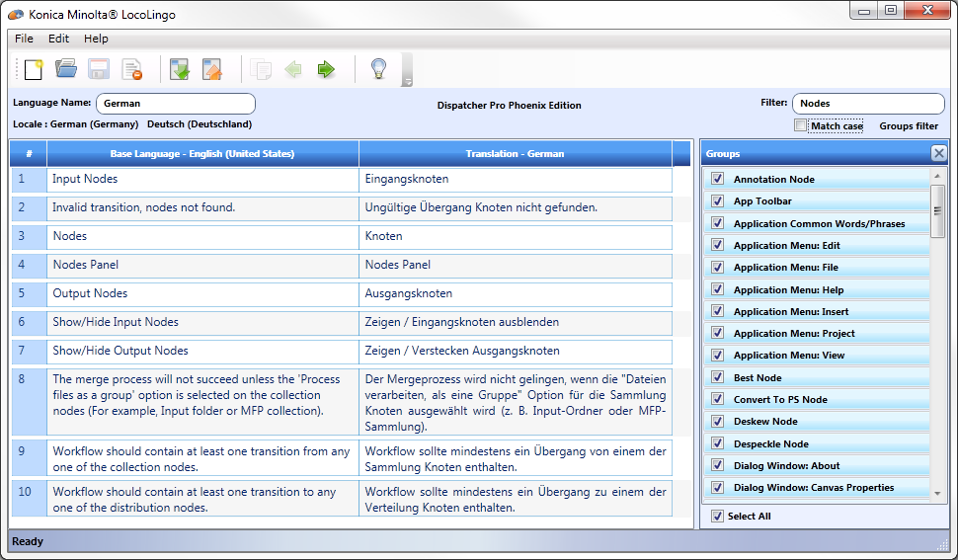Click the Dispatcher Pro Phoenix Edition label

point(509,105)
